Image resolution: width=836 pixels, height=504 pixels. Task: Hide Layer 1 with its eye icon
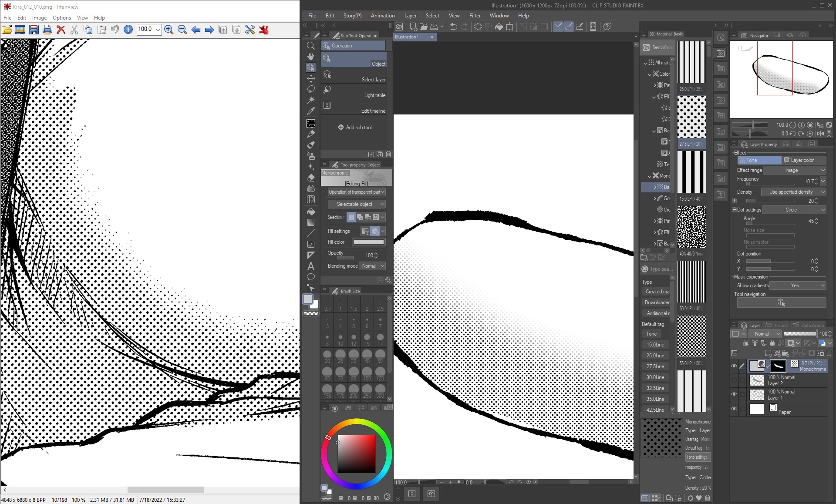734,394
